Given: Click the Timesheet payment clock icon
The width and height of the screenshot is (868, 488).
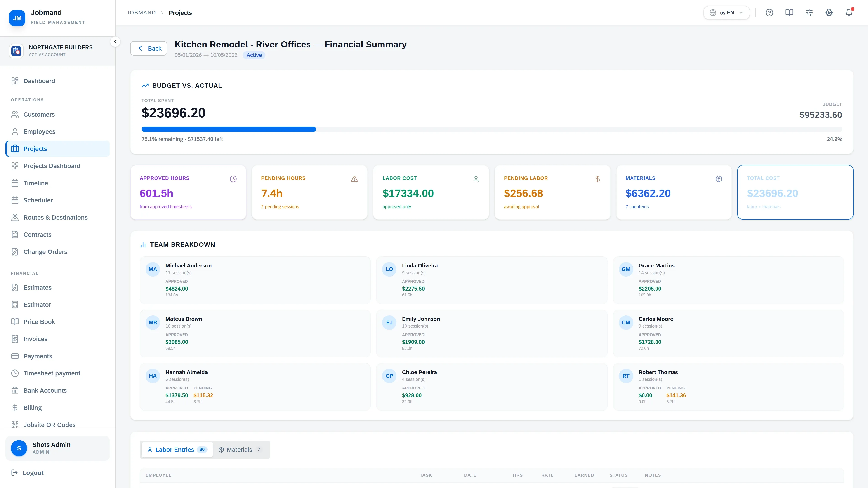Looking at the screenshot, I should coord(15,373).
